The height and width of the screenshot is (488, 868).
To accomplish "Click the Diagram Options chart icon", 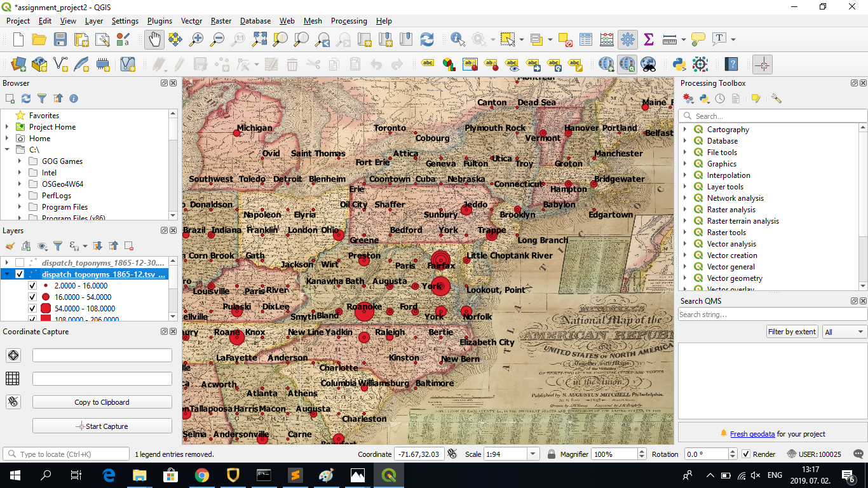I will coord(449,64).
